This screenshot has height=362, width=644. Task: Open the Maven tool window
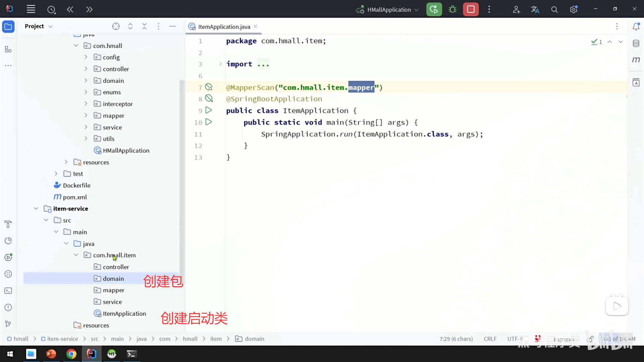tap(636, 60)
